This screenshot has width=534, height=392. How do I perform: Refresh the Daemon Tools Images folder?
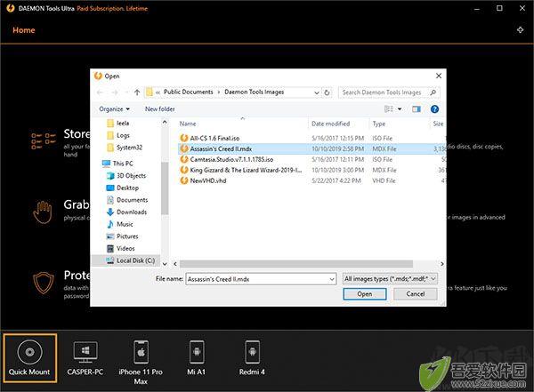pos(327,92)
